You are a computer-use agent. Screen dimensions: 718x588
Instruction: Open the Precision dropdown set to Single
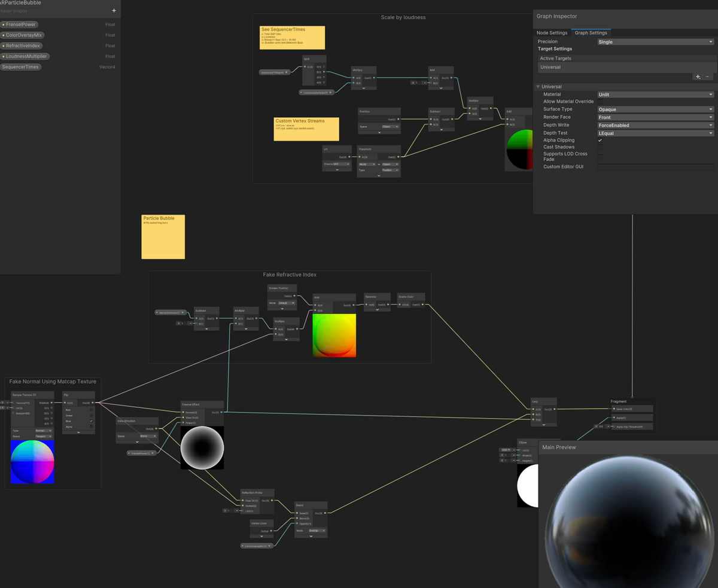(x=656, y=42)
